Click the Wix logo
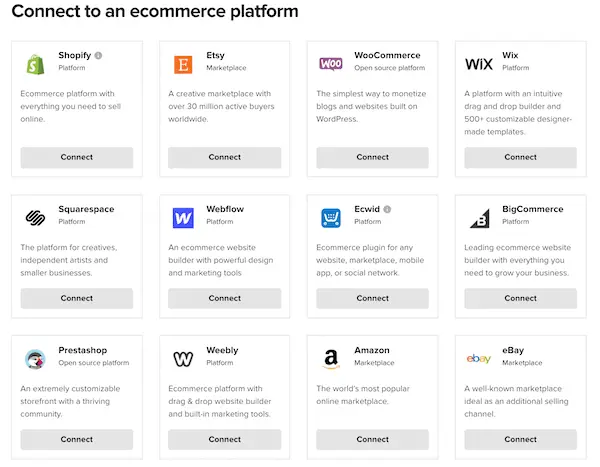 point(479,64)
